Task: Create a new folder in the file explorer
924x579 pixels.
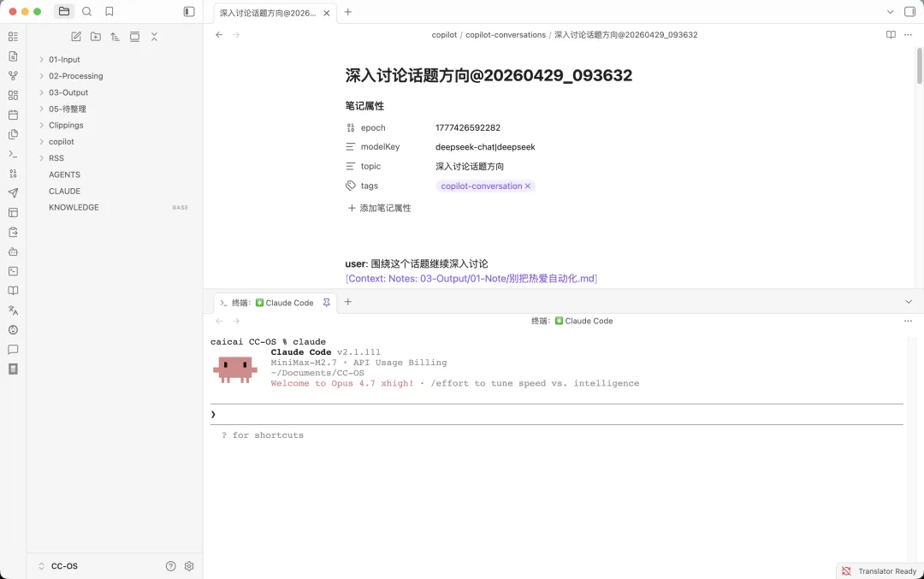Action: 95,37
